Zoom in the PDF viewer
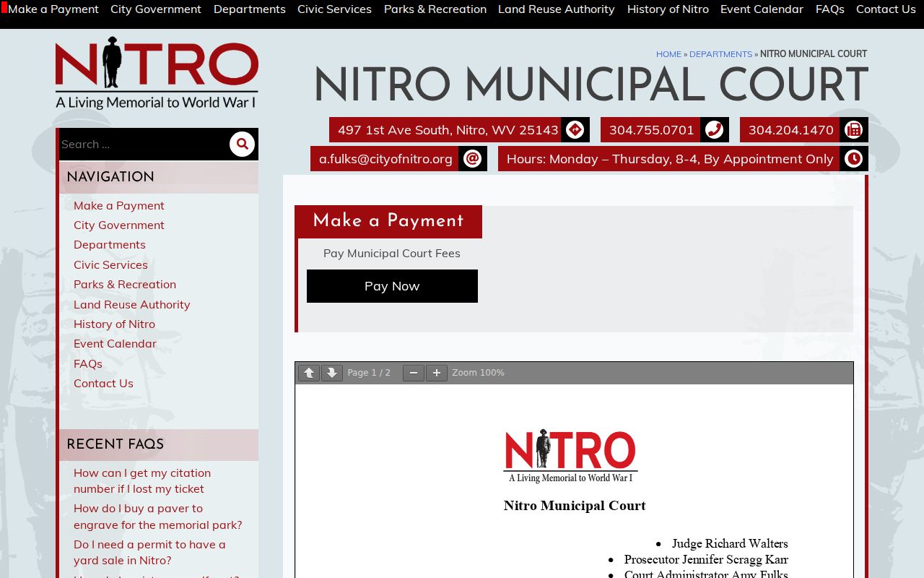This screenshot has height=578, width=924. click(x=437, y=373)
